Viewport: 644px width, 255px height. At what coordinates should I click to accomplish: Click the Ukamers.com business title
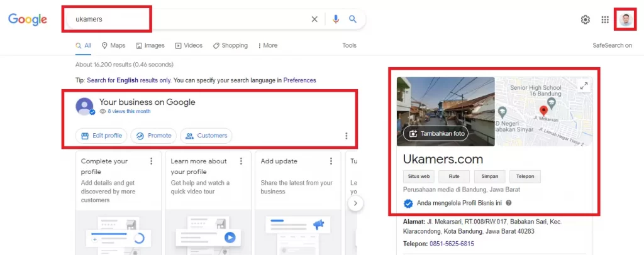click(443, 159)
